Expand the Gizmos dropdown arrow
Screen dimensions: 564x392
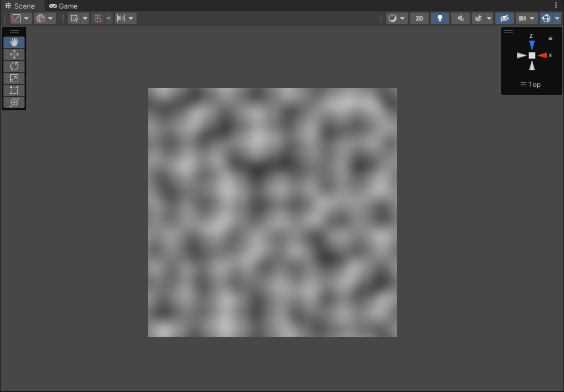[557, 18]
